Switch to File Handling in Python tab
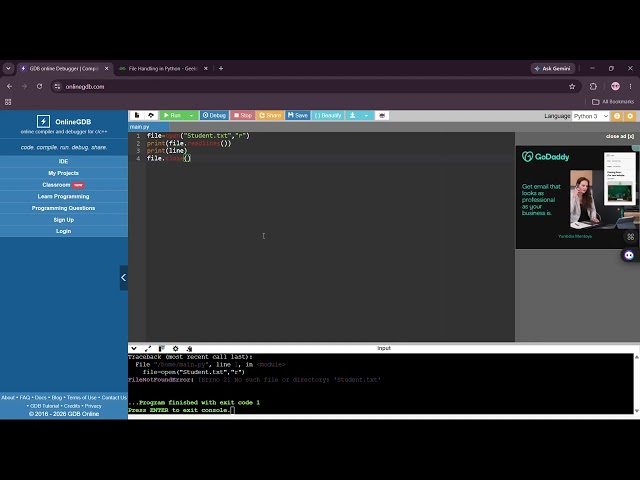The image size is (640, 480). tap(162, 69)
